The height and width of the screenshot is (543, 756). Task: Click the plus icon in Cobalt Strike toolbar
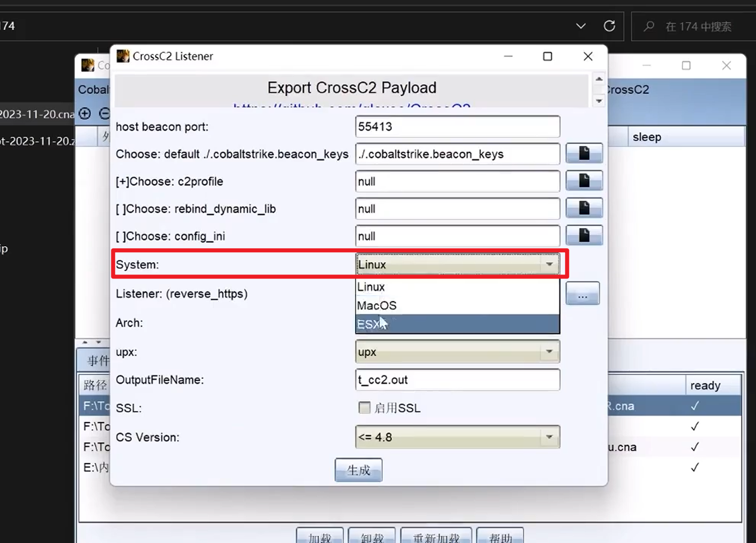(85, 113)
